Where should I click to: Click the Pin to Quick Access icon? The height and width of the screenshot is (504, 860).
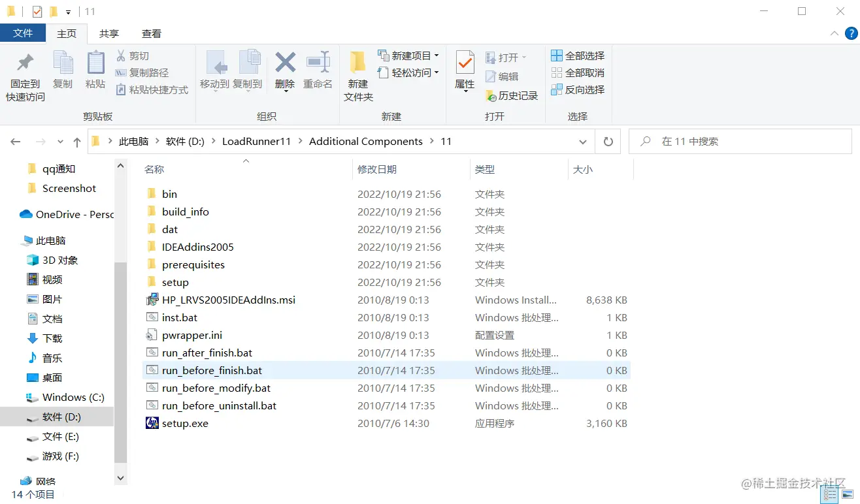(25, 63)
